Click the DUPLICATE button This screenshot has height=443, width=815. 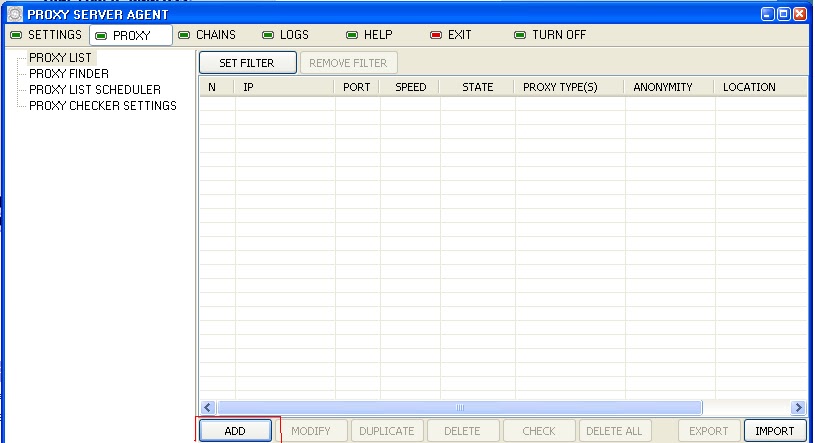(x=387, y=431)
